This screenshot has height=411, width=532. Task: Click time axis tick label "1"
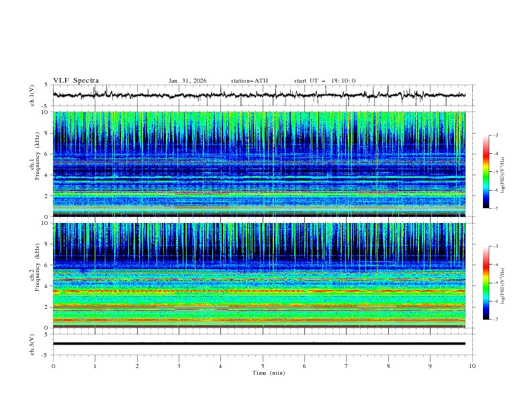(95, 366)
